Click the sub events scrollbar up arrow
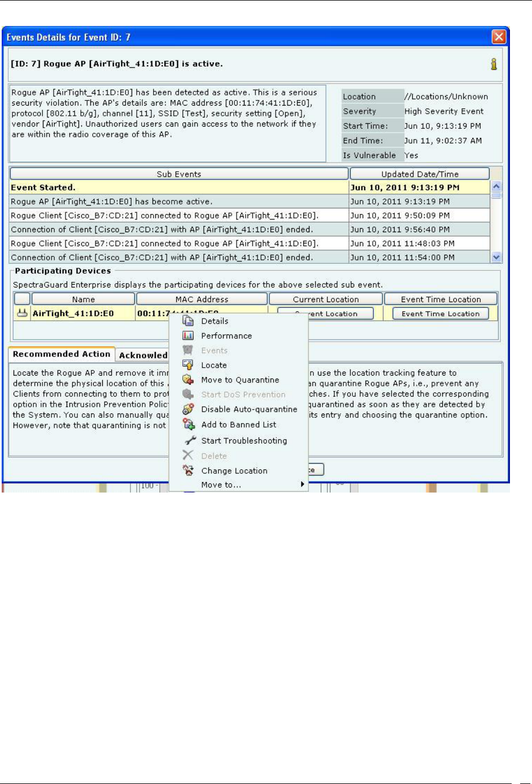Viewport: 532px width, 784px height. point(496,186)
